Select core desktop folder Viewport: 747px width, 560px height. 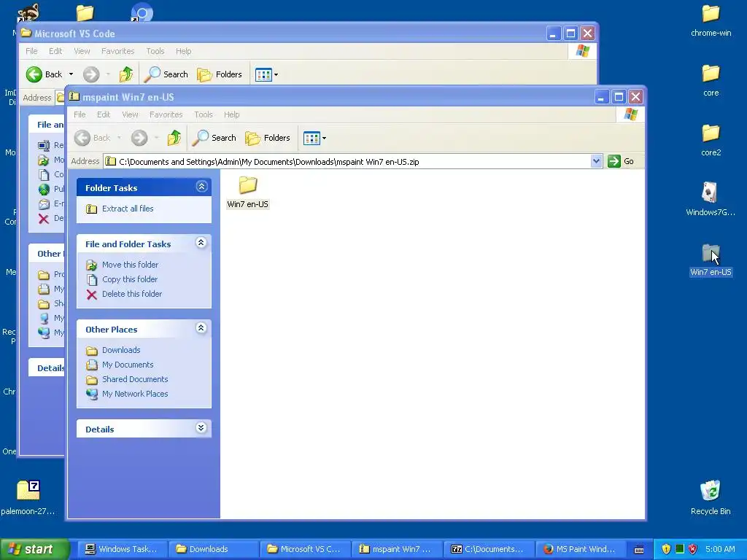pos(711,81)
